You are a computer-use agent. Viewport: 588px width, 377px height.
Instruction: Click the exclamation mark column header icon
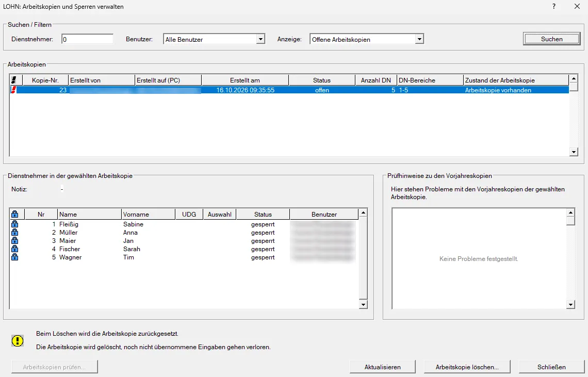(14, 80)
